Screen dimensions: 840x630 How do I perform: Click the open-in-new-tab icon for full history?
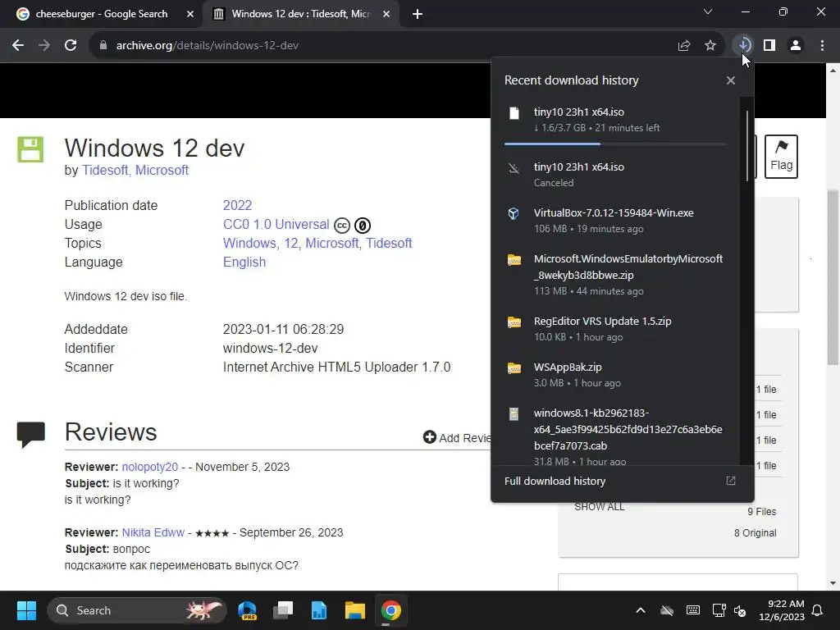[731, 481]
